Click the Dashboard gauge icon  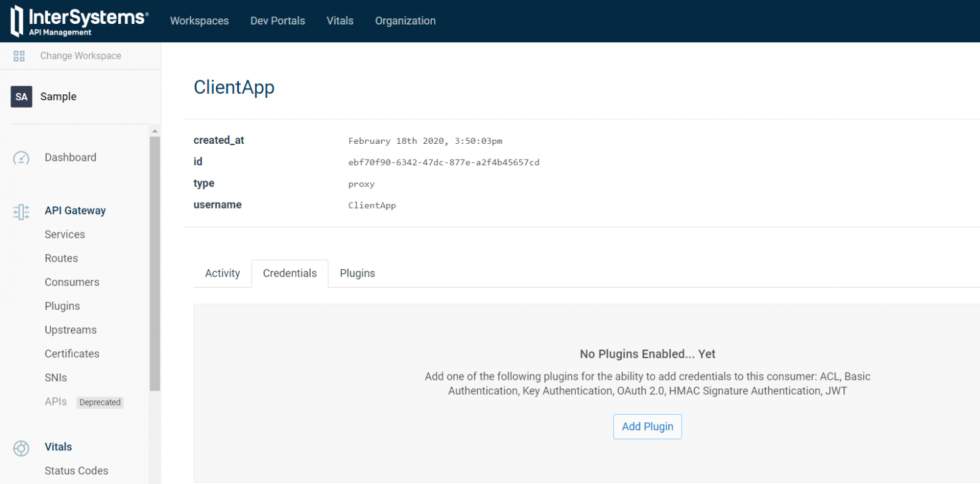click(21, 158)
